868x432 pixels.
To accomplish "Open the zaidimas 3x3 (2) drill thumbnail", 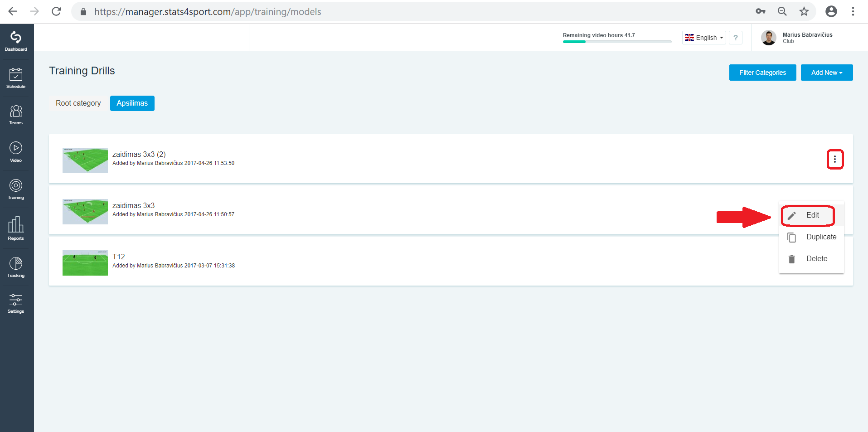I will pos(85,160).
